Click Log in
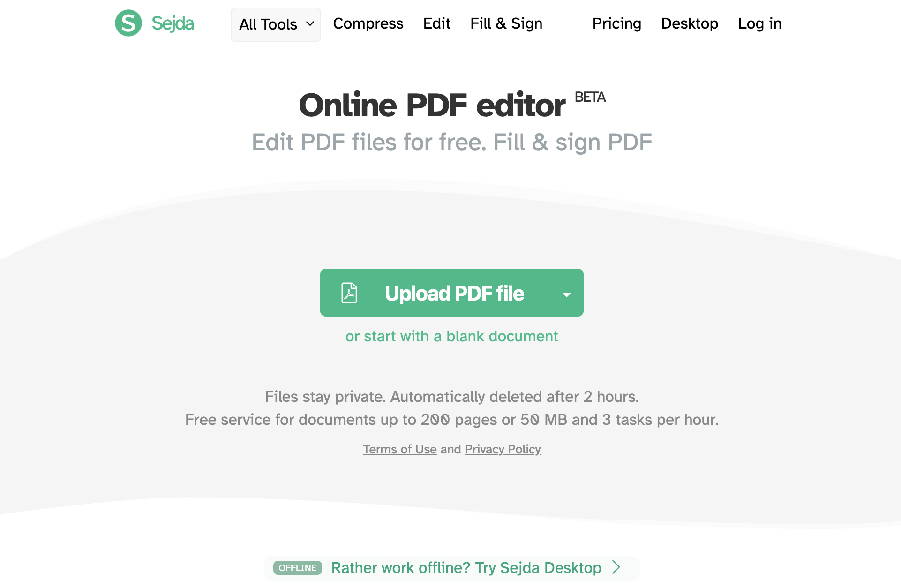The image size is (901, 588). pos(759,23)
